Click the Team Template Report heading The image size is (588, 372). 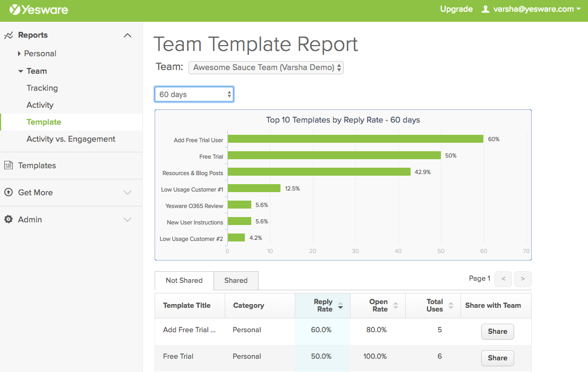(255, 44)
